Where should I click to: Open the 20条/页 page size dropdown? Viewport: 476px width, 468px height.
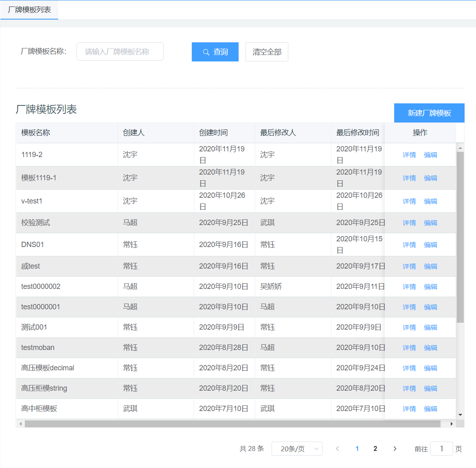coord(297,449)
